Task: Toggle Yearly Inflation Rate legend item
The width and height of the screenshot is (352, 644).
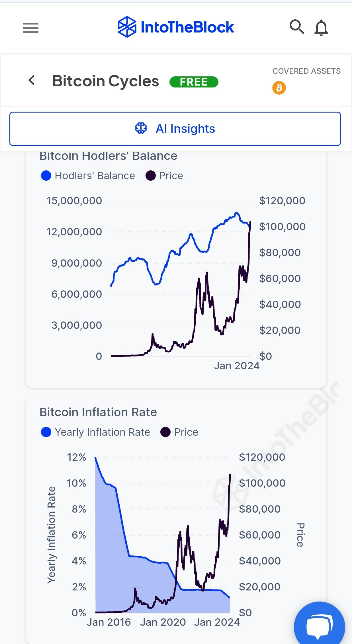Action: tap(95, 432)
